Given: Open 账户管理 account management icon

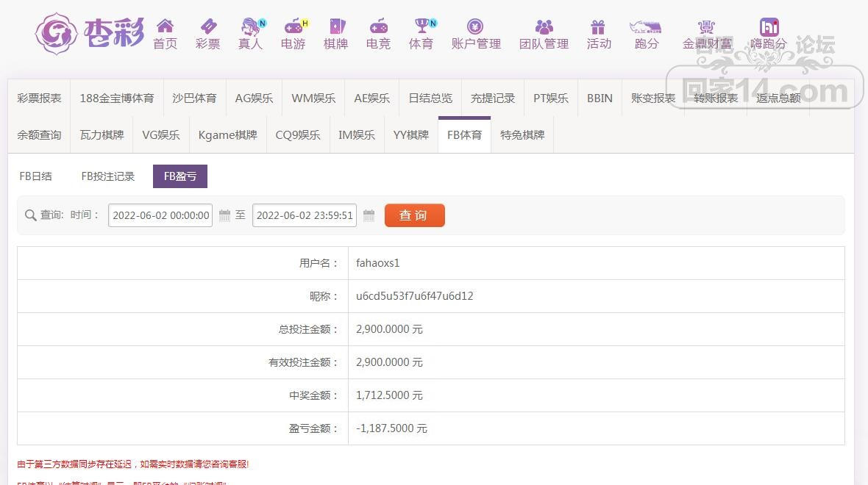Looking at the screenshot, I should pos(475,27).
